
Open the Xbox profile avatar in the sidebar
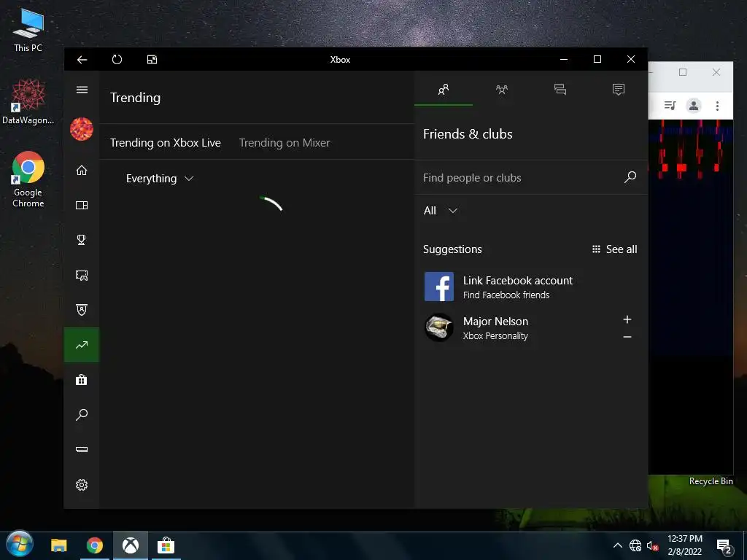82,129
